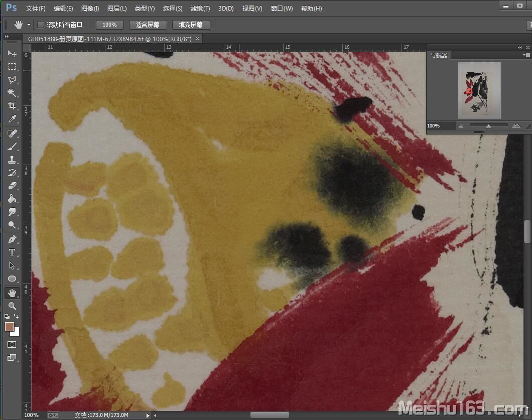
Task: Open the 图像 menu
Action: tap(90, 9)
